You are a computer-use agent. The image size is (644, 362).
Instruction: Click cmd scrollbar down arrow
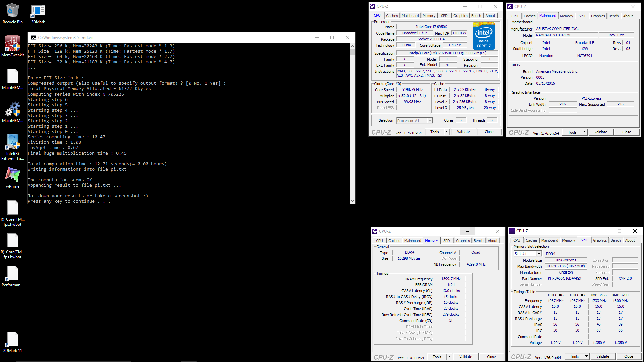pos(352,201)
